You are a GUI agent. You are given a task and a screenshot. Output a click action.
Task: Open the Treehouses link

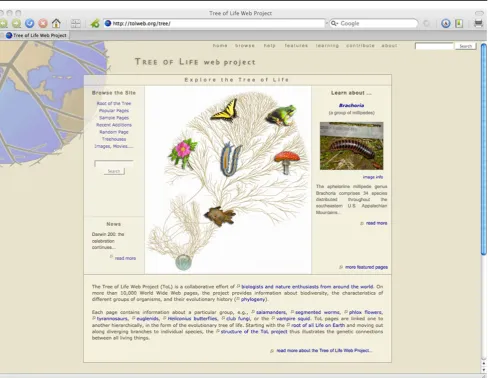click(114, 139)
